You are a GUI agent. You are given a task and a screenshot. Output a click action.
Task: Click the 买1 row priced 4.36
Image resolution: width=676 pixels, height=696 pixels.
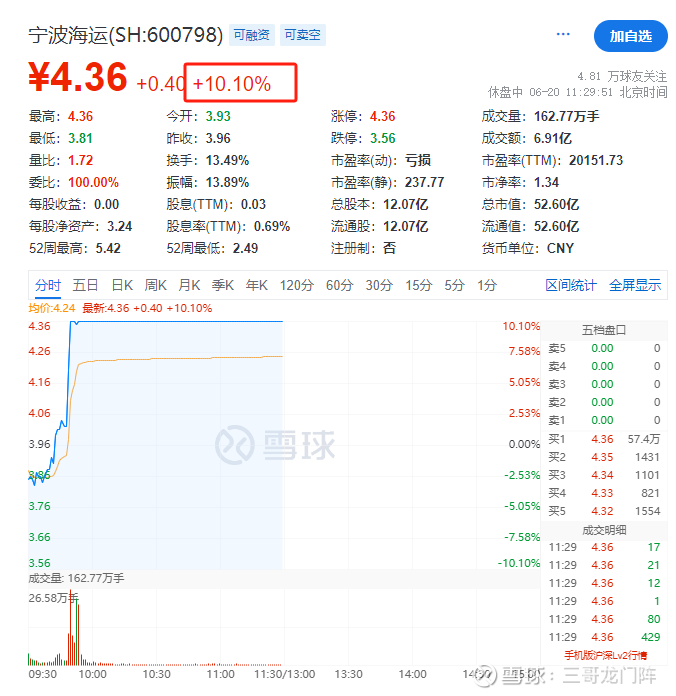604,439
